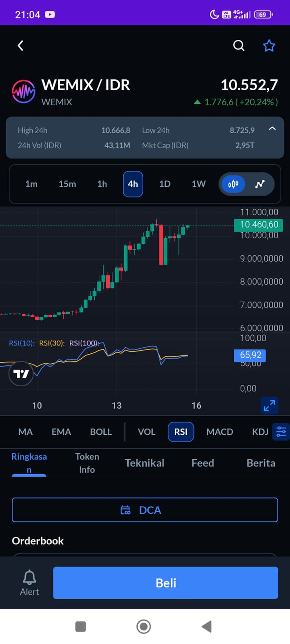Tap the Mkt Cap value 2,95T
The image size is (290, 644).
point(245,145)
